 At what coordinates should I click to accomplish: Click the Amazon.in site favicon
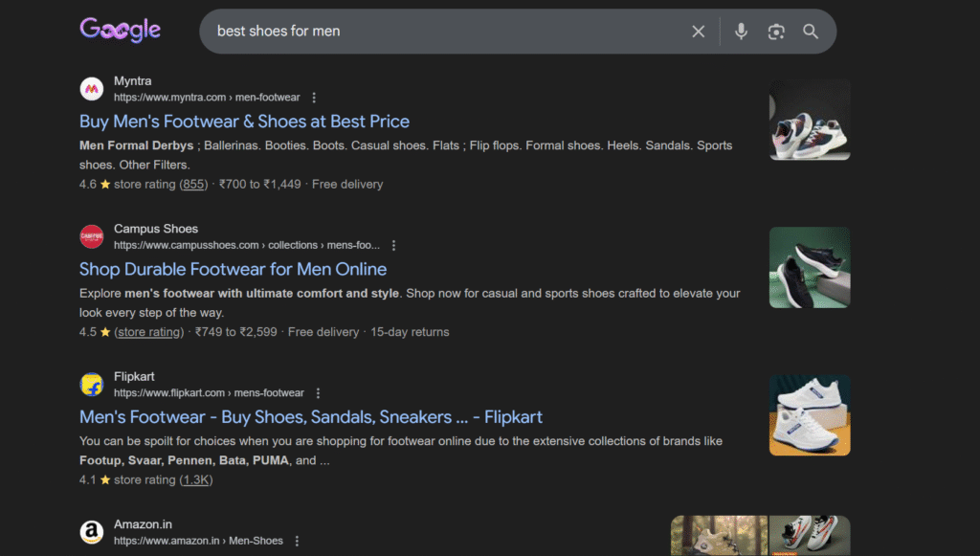(x=92, y=532)
